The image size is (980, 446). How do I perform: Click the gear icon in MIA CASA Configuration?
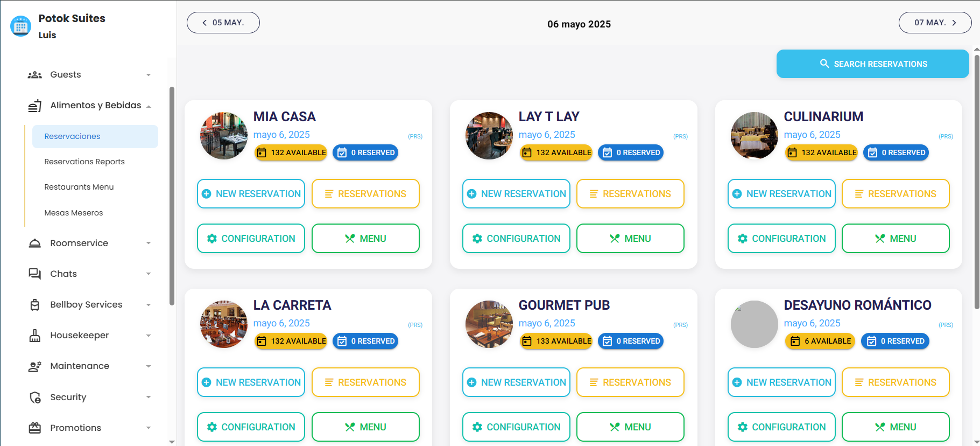click(x=212, y=239)
